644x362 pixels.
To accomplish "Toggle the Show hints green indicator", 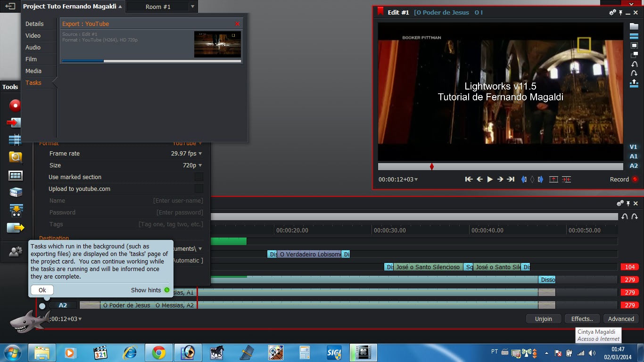I will coord(166,290).
